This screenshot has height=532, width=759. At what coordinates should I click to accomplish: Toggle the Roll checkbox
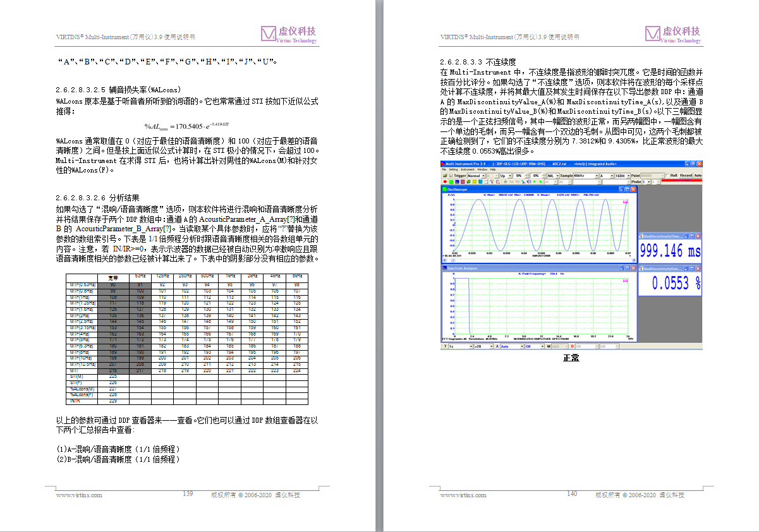pos(667,176)
